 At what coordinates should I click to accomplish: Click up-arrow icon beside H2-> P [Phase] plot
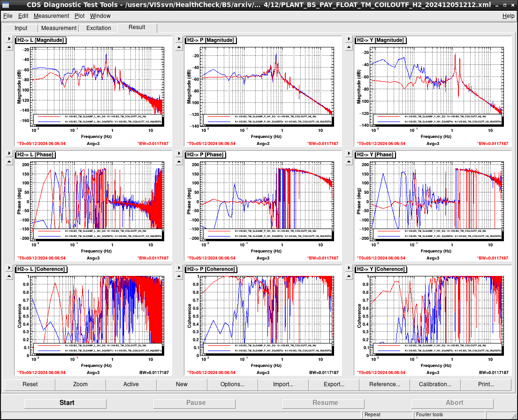coord(179,161)
